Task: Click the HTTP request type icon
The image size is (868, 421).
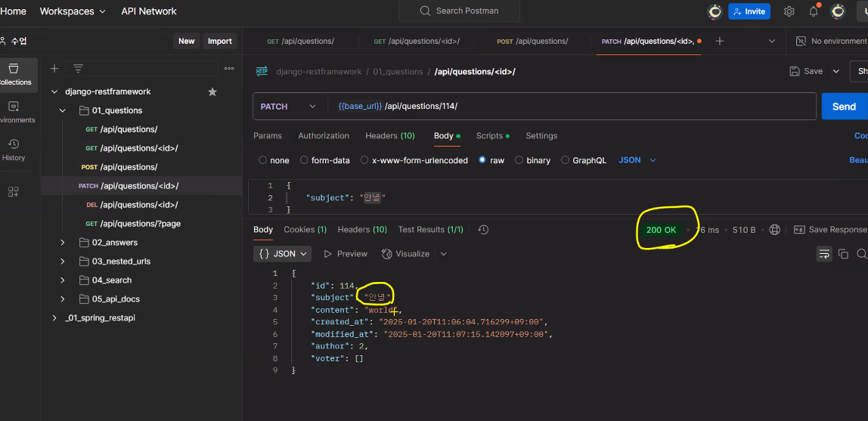Action: pyautogui.click(x=262, y=71)
